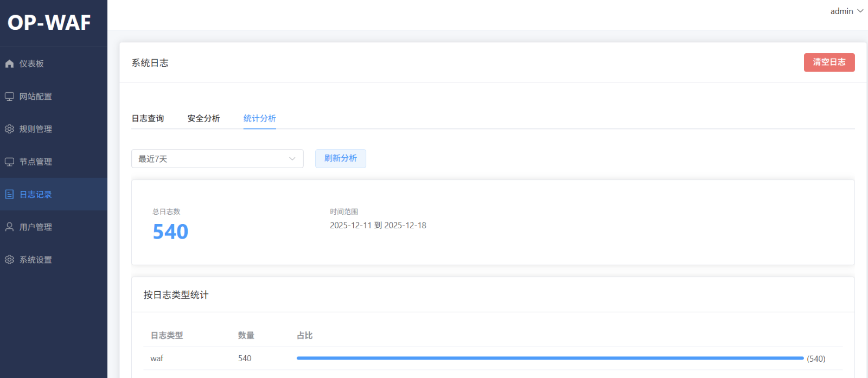The image size is (868, 378).
Task: Click the waf row in log type table
Action: [x=157, y=358]
